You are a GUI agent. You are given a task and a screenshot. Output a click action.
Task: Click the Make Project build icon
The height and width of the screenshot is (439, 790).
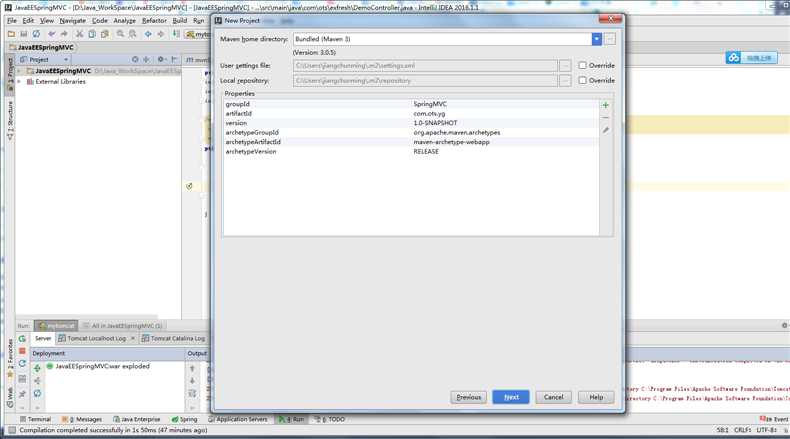(176, 34)
